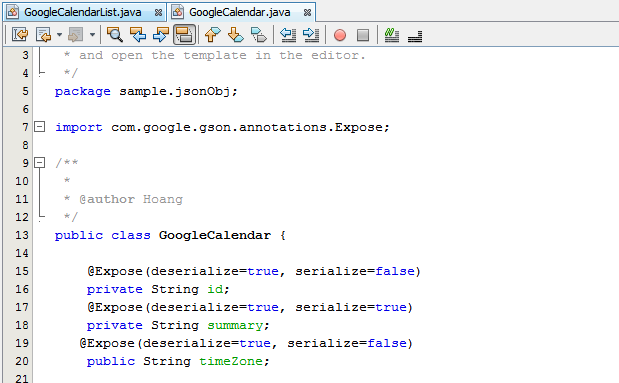The width and height of the screenshot is (619, 383).
Task: Stop macro recording with square button
Action: coord(363,35)
